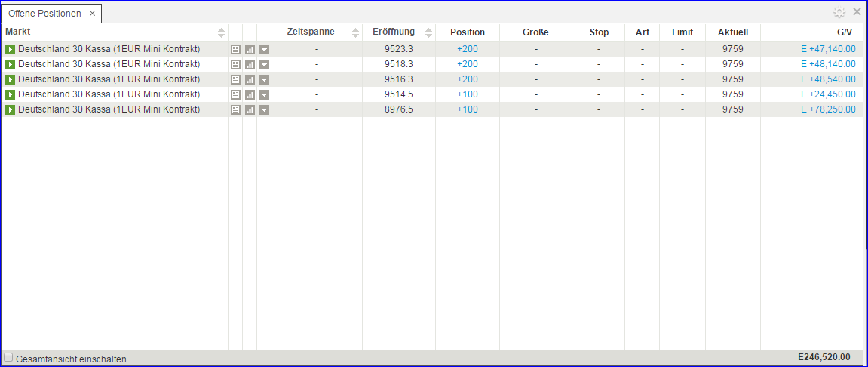
Task: Open the info ticket icon for the 9516.3 position
Action: (236, 80)
